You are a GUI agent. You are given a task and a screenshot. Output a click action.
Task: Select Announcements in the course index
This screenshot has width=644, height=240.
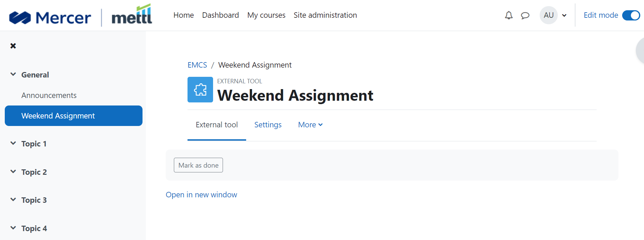(49, 95)
